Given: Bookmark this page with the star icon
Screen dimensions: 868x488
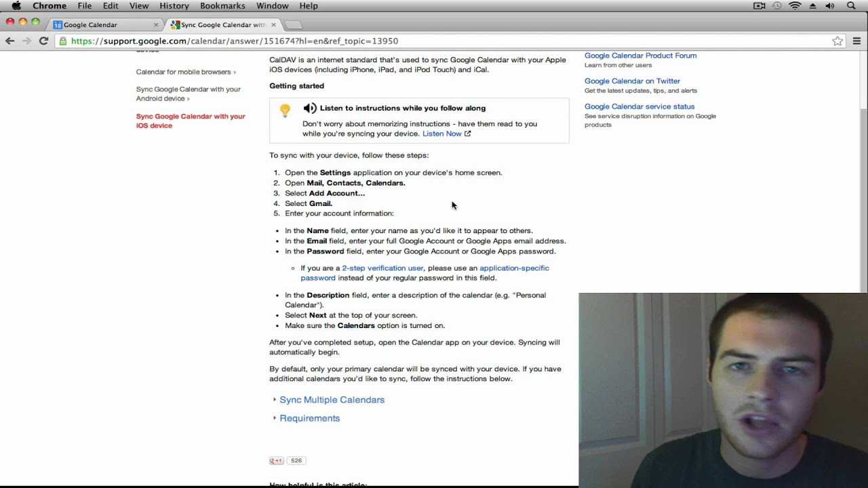Looking at the screenshot, I should tap(837, 41).
